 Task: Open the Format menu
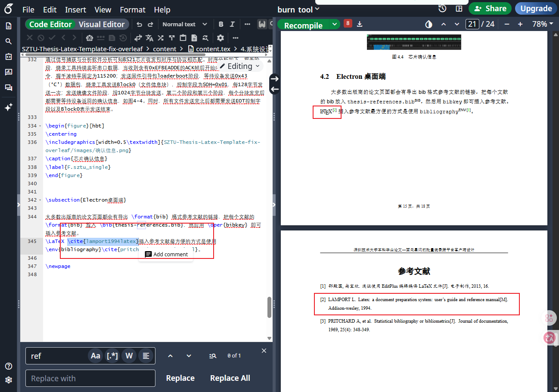point(132,9)
